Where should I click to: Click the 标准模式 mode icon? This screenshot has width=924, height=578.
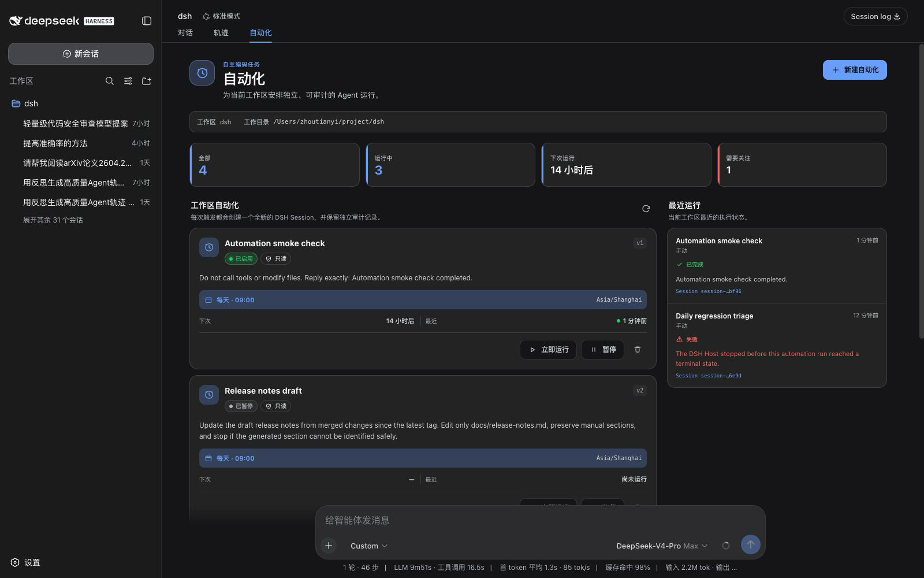click(x=206, y=16)
